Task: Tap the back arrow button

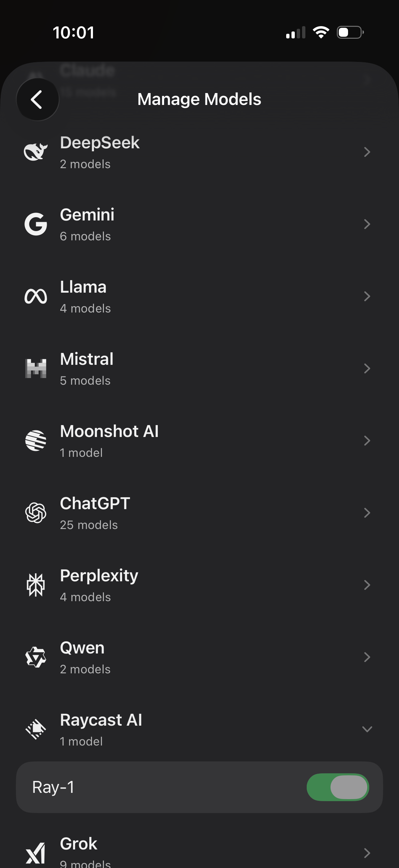Action: (x=37, y=99)
